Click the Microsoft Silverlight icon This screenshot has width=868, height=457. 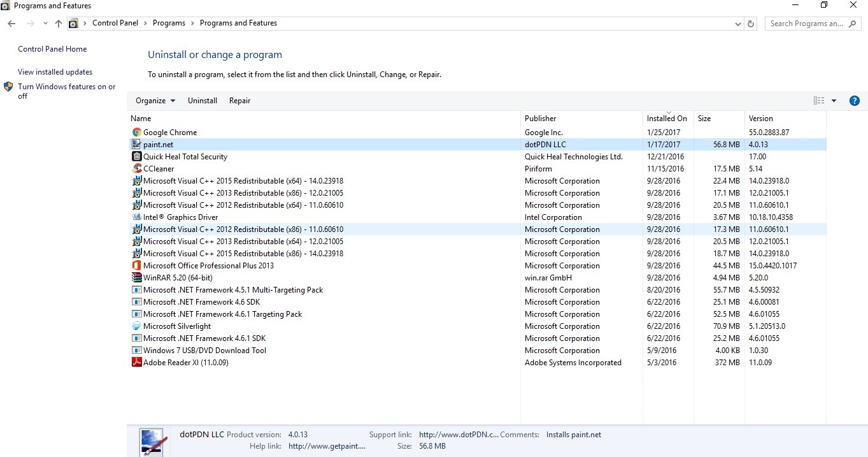coord(136,326)
